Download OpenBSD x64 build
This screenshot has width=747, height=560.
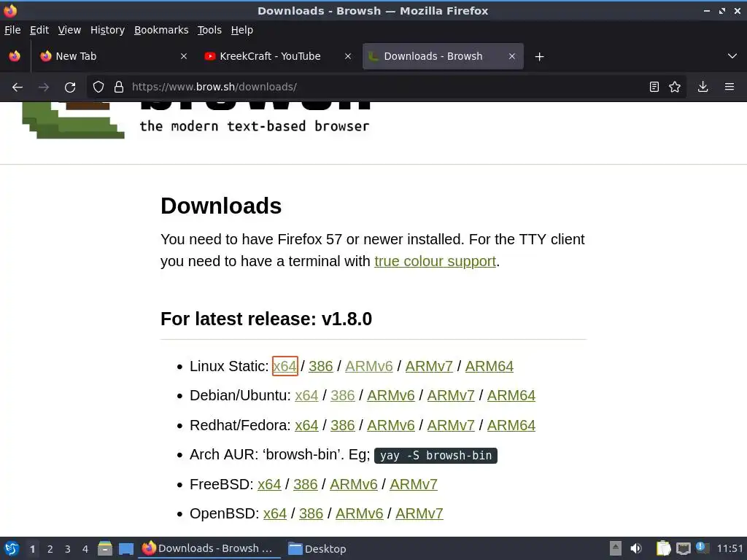[275, 514]
